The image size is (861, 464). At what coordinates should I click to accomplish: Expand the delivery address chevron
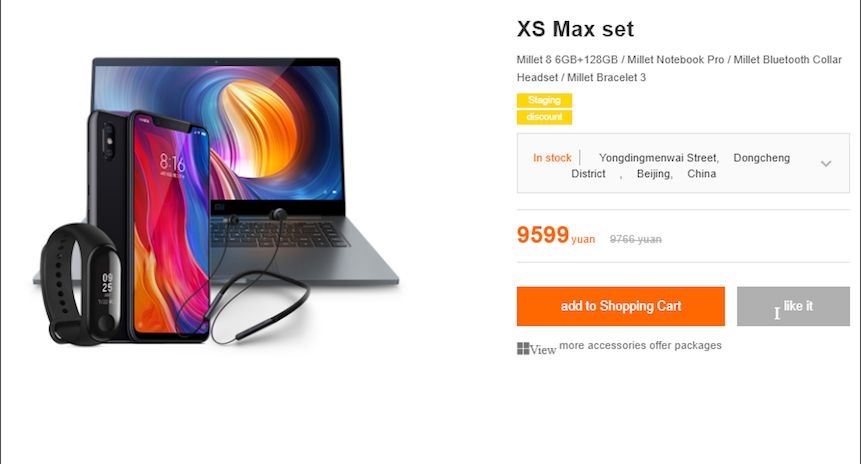pos(826,164)
